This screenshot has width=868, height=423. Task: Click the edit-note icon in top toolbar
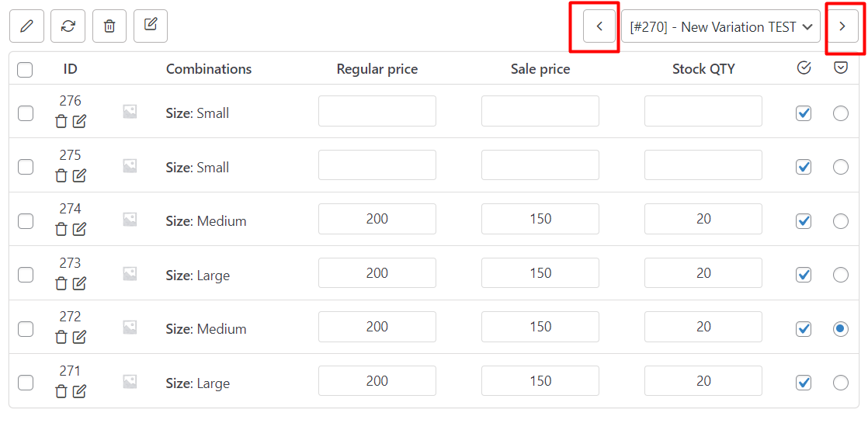151,26
